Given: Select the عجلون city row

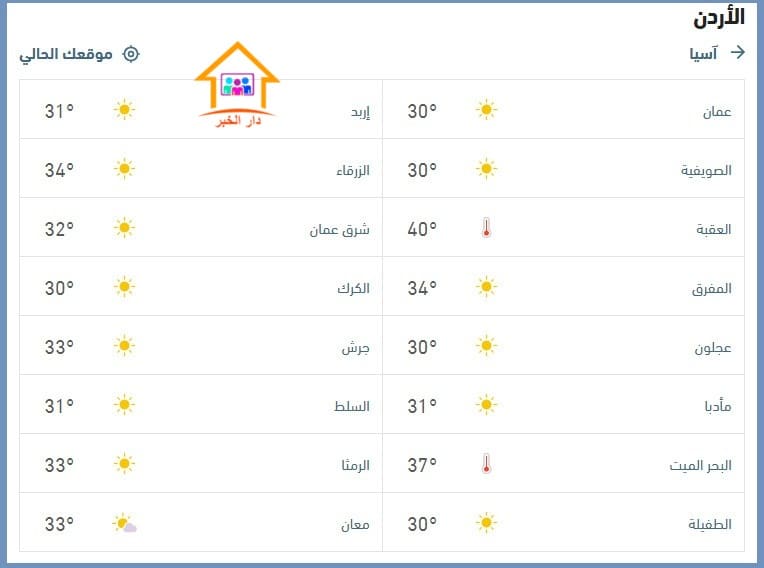Looking at the screenshot, I should [564, 345].
